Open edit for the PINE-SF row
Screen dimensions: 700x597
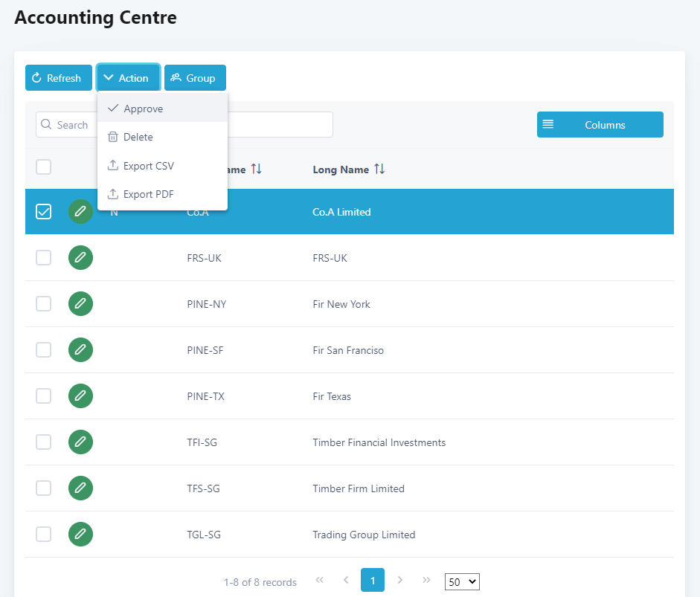80,350
